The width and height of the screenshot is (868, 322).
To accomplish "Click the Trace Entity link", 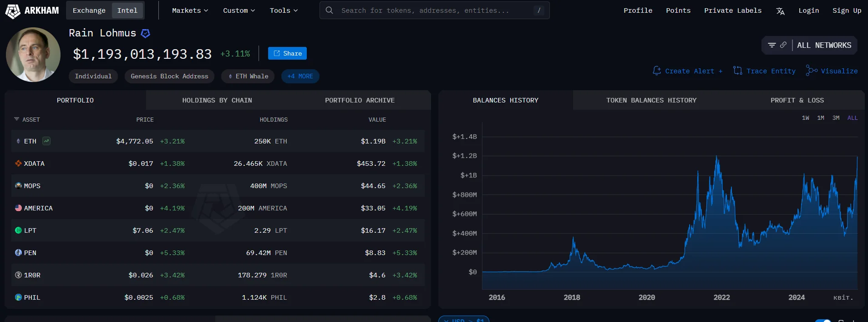I will point(765,71).
